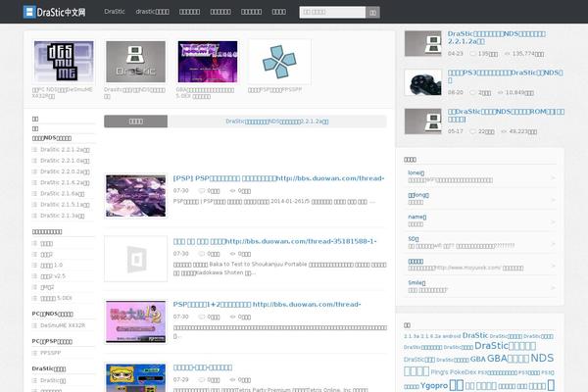Open the PPSSPP blue cross logo thumbnail
Screen dimensions: 588x392
(x=279, y=62)
